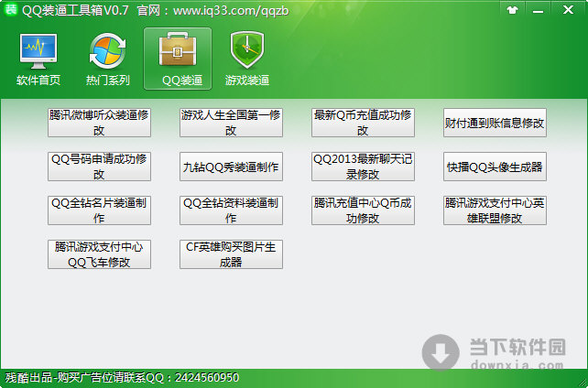Click 财付通到账信息修改 button
Image resolution: width=588 pixels, height=388 pixels.
495,123
